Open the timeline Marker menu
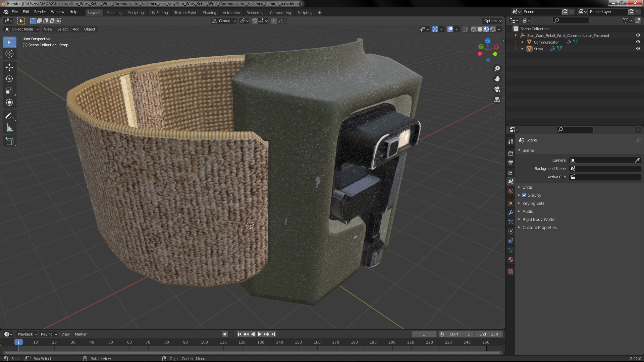This screenshot has width=644, height=362. click(x=80, y=334)
